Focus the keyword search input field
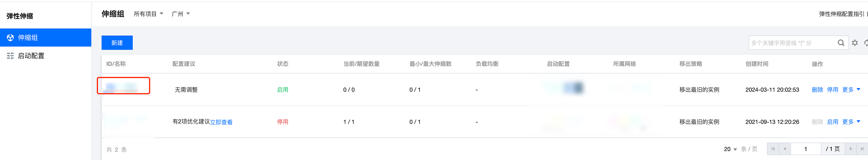 point(792,43)
